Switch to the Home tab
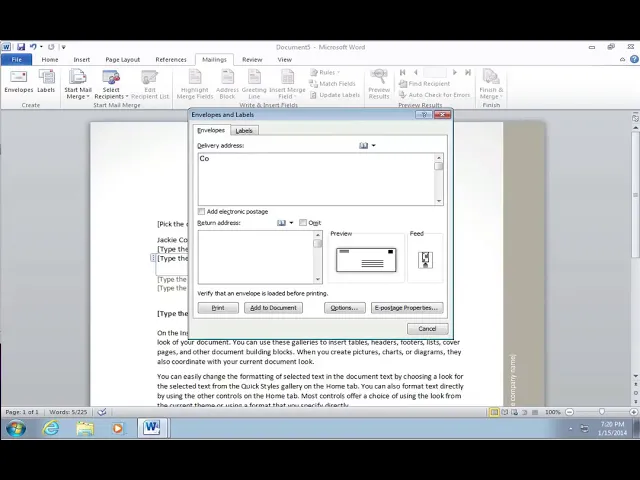 pos(50,60)
